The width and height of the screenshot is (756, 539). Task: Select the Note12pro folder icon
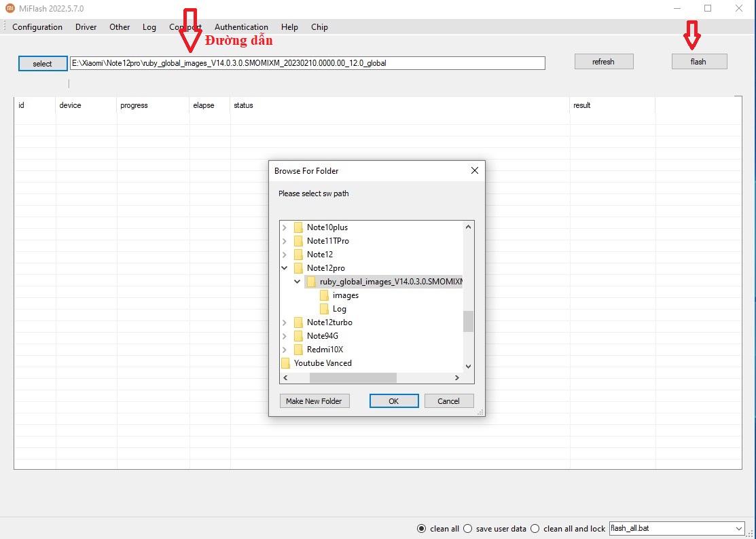pos(298,268)
